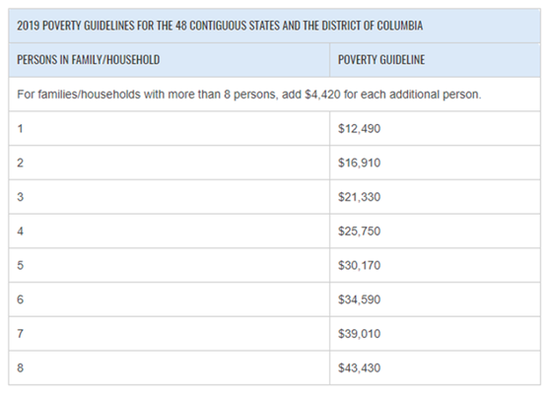Image resolution: width=550 pixels, height=396 pixels.
Task: Select the $30,170 guideline value
Action: 359,265
